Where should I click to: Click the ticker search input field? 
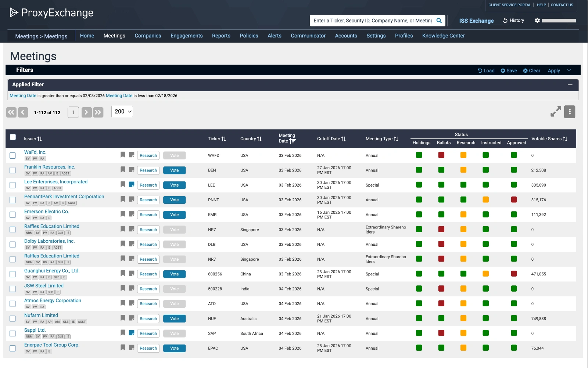point(373,21)
